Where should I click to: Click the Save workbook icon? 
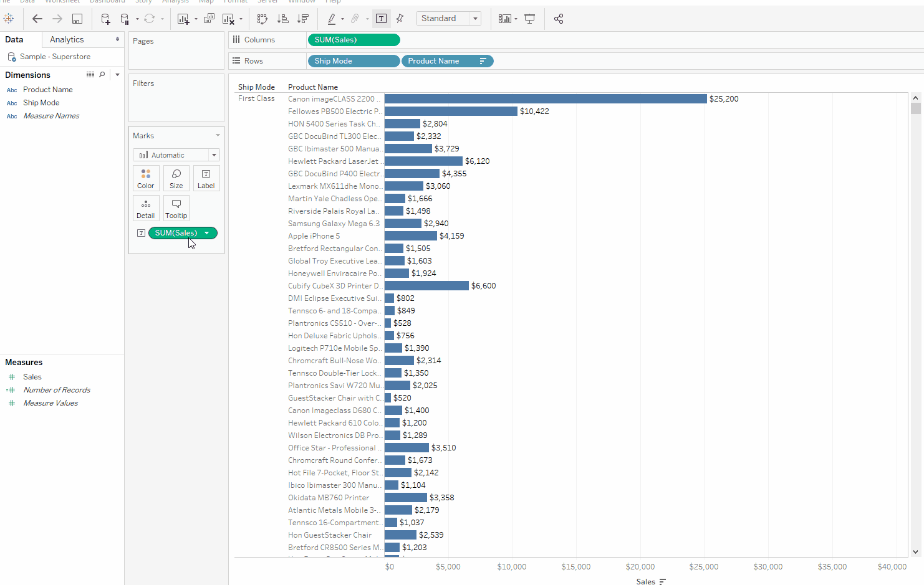(x=77, y=19)
